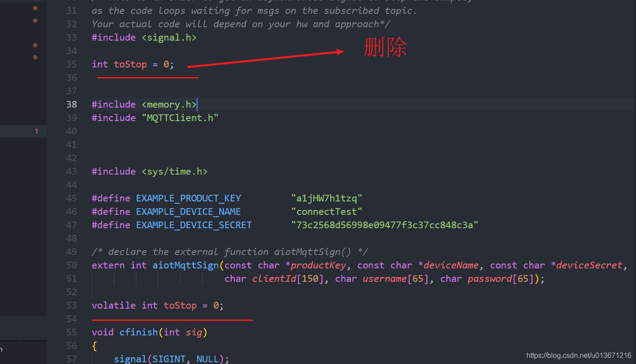This screenshot has height=364, width=636.
Task: Click the '*productKey' parameter
Action: [315, 265]
